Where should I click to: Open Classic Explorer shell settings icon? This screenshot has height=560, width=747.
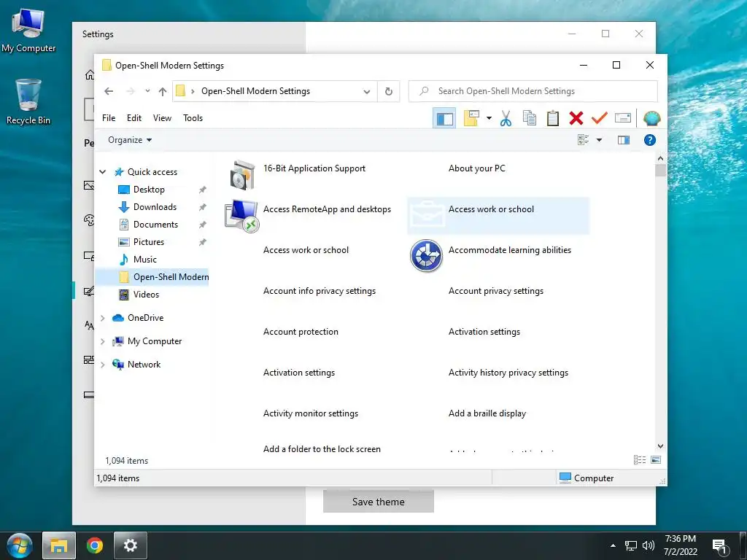click(651, 118)
